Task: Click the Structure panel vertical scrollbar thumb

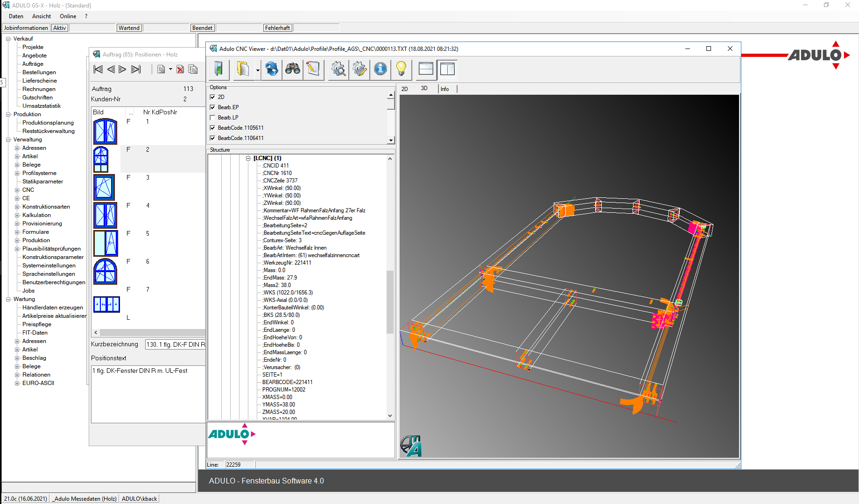Action: [390, 302]
